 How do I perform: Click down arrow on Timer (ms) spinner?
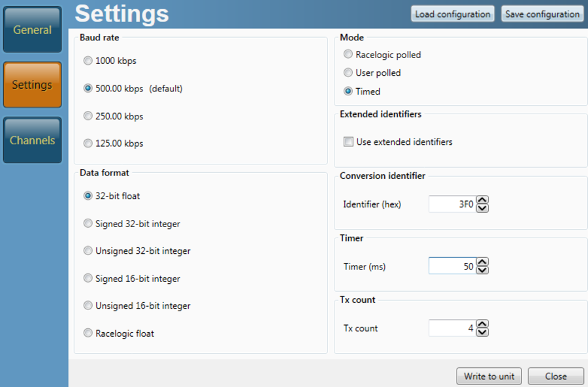pos(482,270)
